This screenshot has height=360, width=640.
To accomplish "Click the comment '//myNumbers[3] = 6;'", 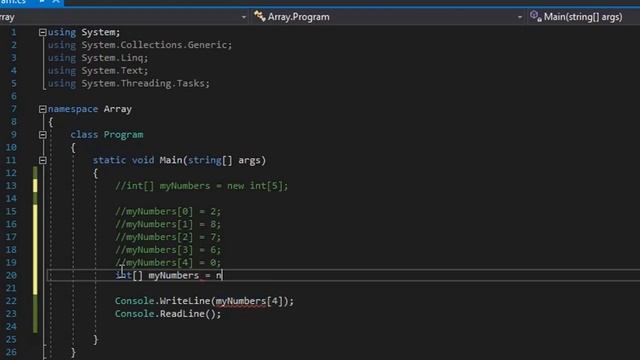I will 168,250.
